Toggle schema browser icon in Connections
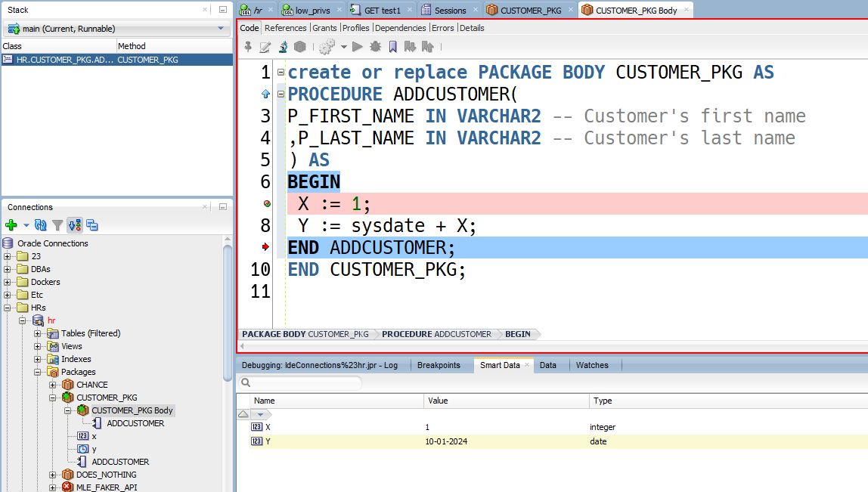 point(75,224)
